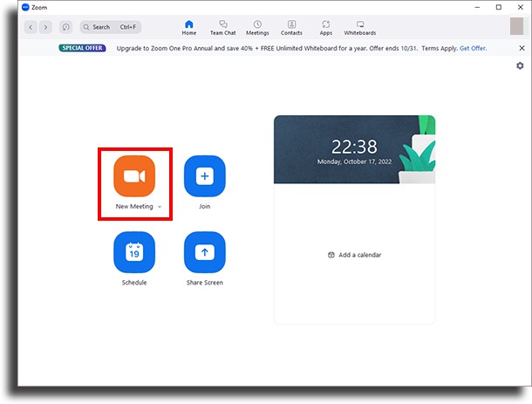Screen dimensions: 532x404
Task: Focus the Search field
Action: 111,27
